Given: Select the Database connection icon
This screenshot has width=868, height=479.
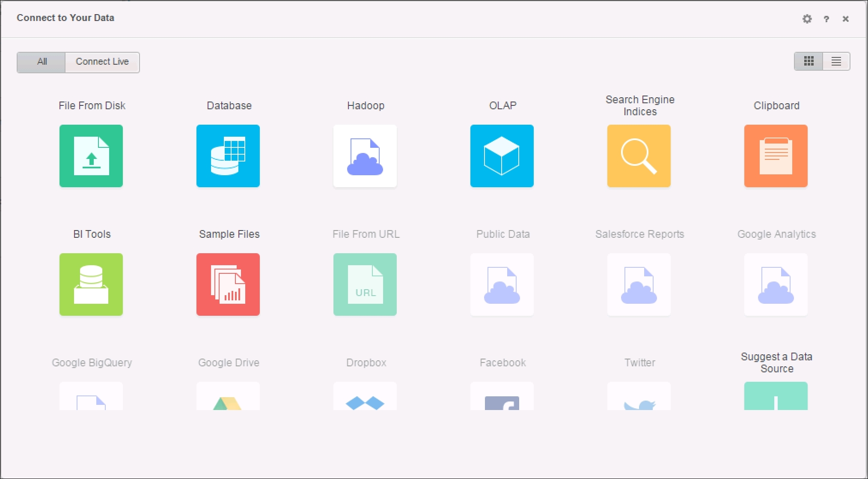Looking at the screenshot, I should pos(228,156).
